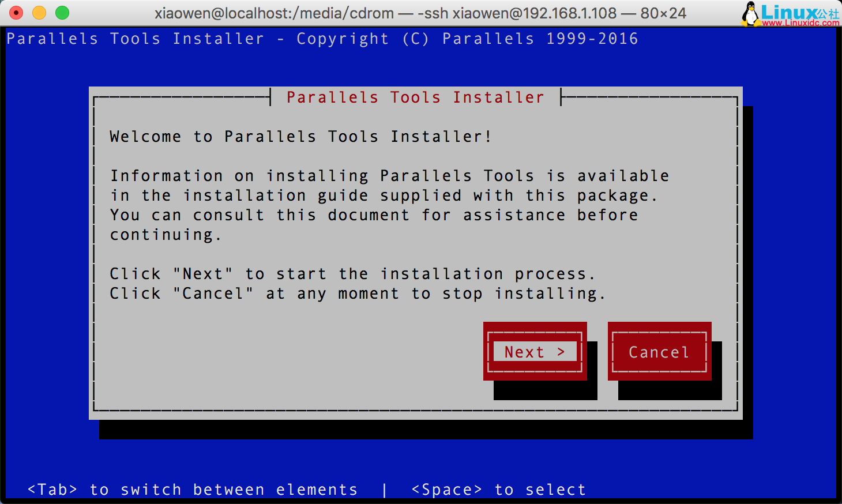Click the 'Welcome to Parallels Tools Installer!' line
This screenshot has width=842, height=504.
click(300, 137)
